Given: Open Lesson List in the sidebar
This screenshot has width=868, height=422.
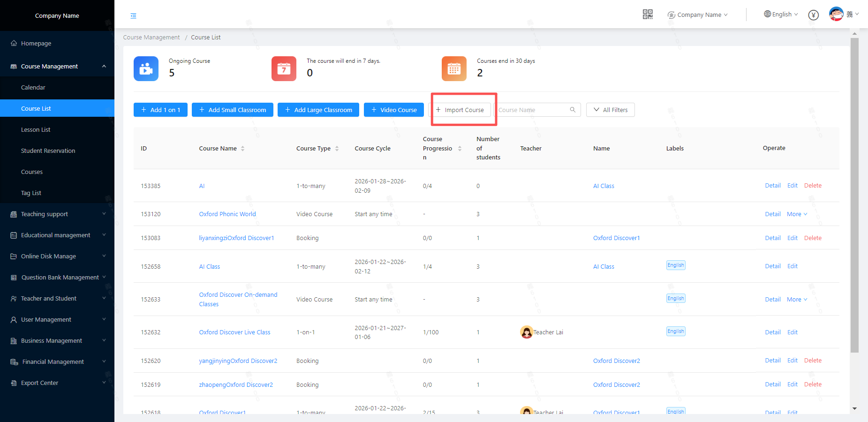Looking at the screenshot, I should (x=36, y=130).
